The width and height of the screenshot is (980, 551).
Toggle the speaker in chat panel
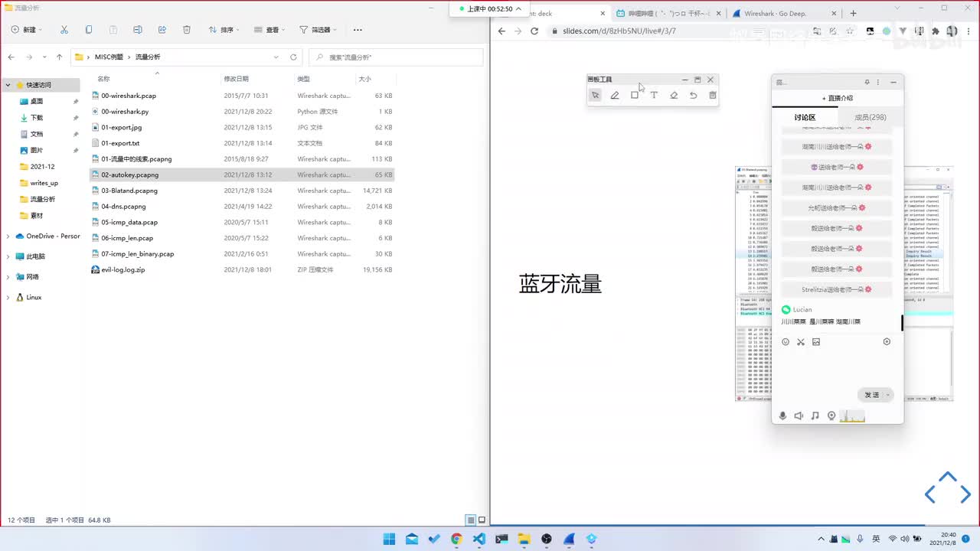[x=799, y=416]
